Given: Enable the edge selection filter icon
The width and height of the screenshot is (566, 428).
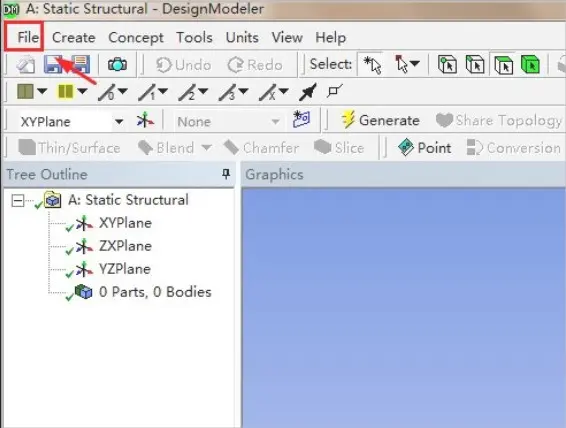Looking at the screenshot, I should pos(475,65).
